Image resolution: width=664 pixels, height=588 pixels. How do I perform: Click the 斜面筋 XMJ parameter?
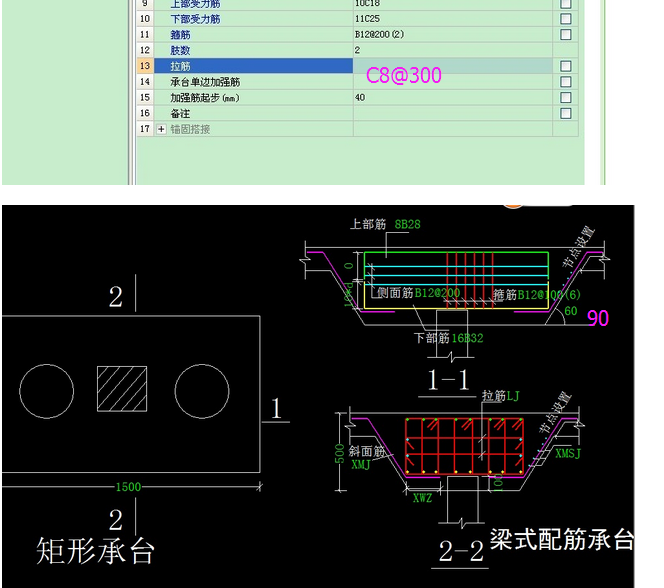[x=361, y=465]
